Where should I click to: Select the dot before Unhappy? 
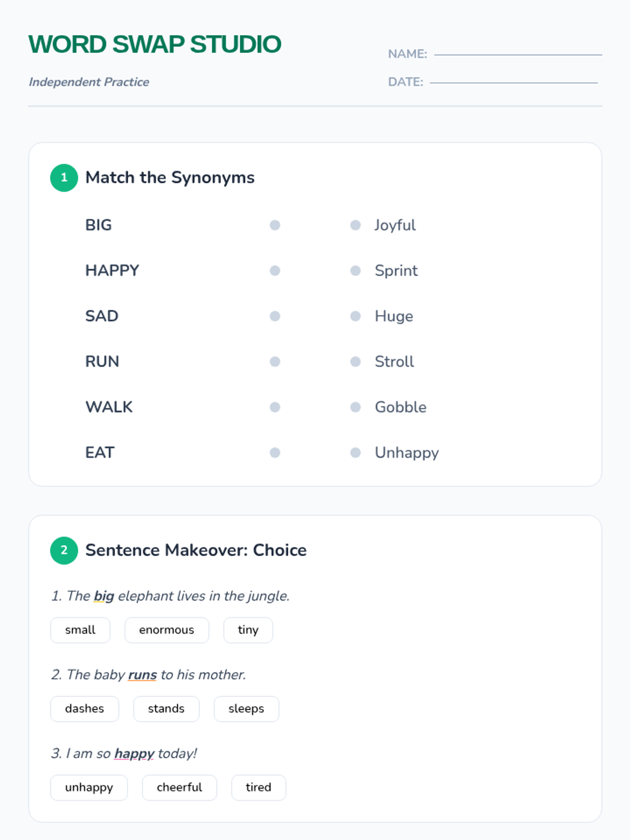(355, 453)
